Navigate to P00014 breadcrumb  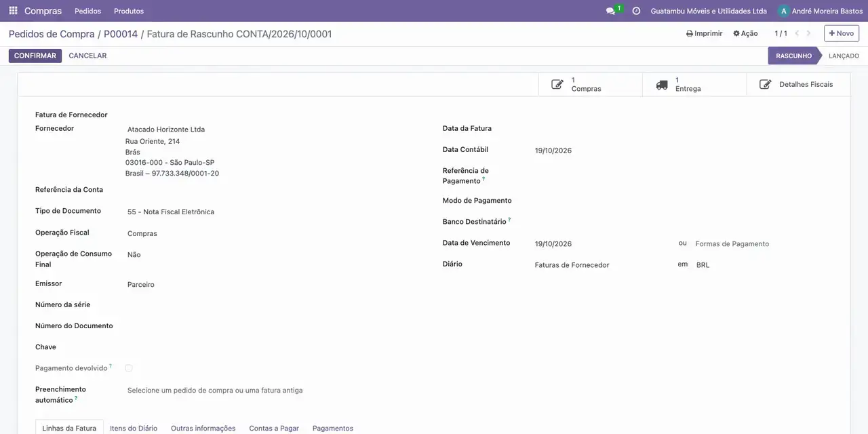[x=121, y=34]
